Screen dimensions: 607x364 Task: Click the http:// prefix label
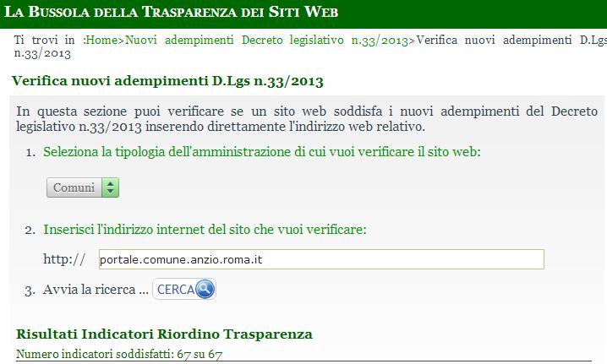pos(64,259)
